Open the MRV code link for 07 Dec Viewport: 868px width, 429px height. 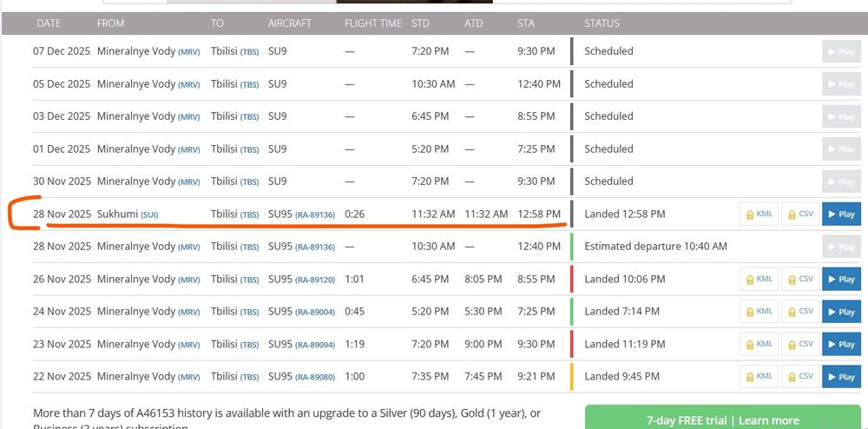(x=188, y=52)
